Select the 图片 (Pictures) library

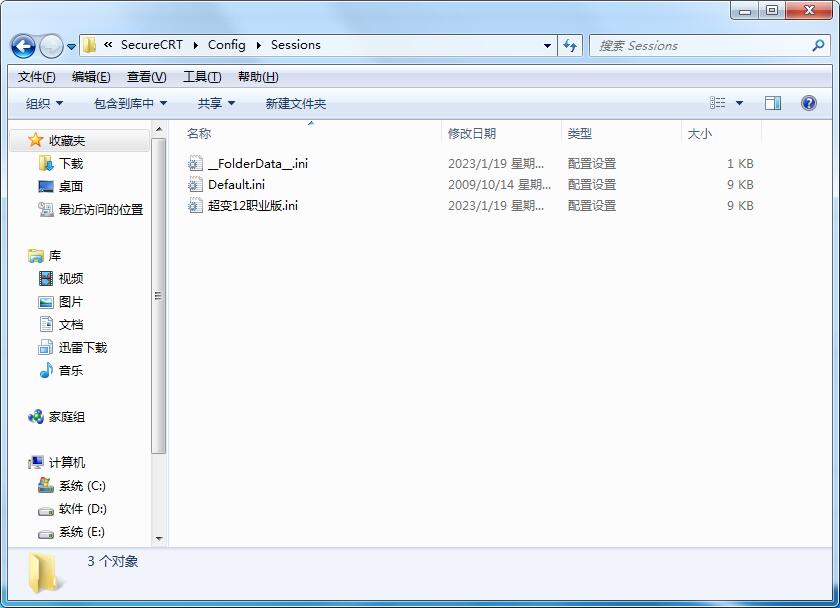[73, 301]
